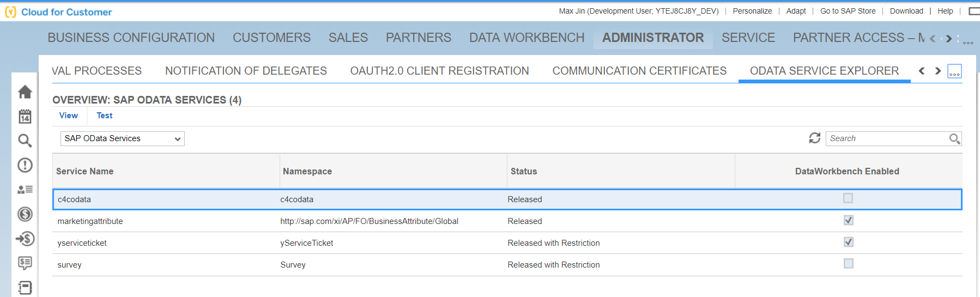Viewport: 980px width, 297px height.
Task: Switch to Sales tab
Action: point(348,38)
